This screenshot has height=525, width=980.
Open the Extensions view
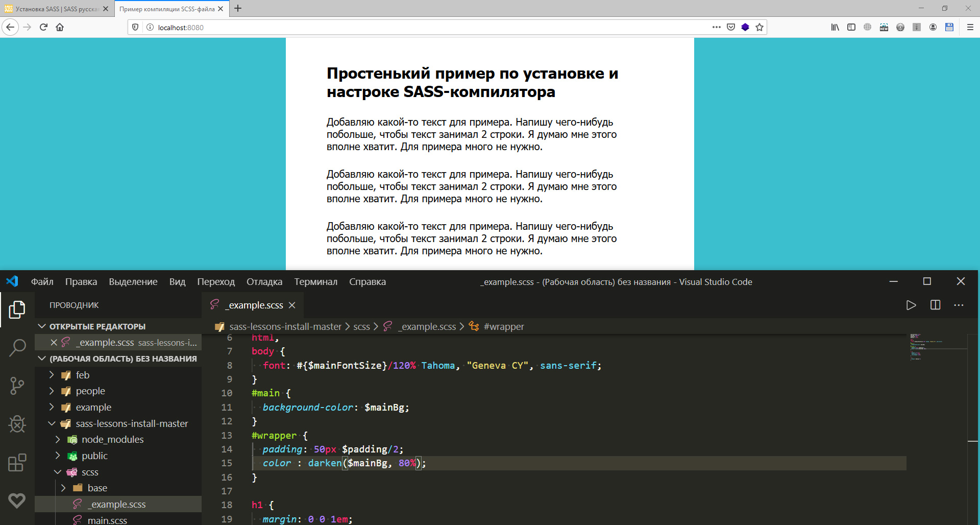[17, 463]
